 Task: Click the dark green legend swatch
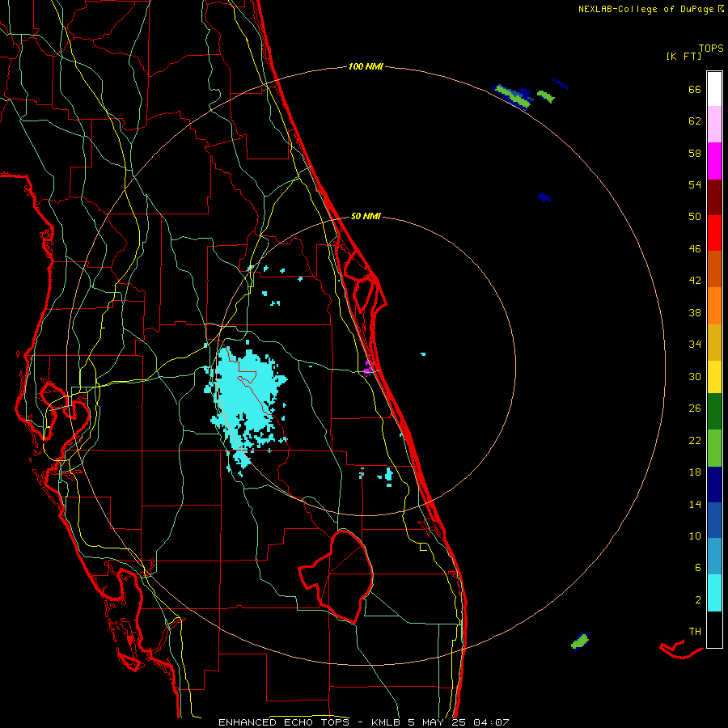click(714, 412)
